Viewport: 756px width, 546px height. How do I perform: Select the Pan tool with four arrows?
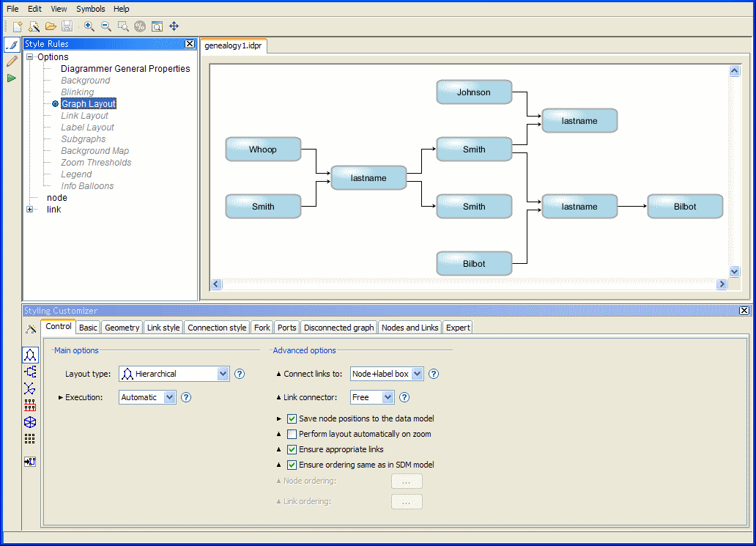pos(174,26)
